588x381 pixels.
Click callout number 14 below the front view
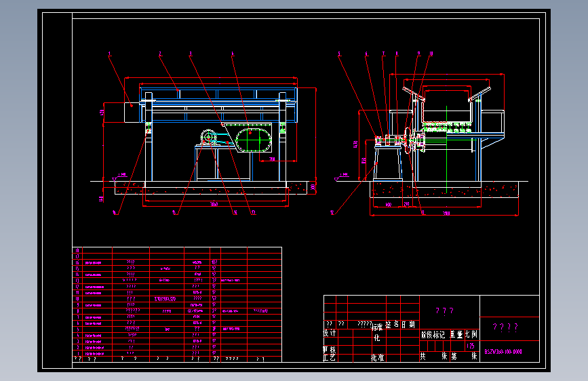point(235,212)
